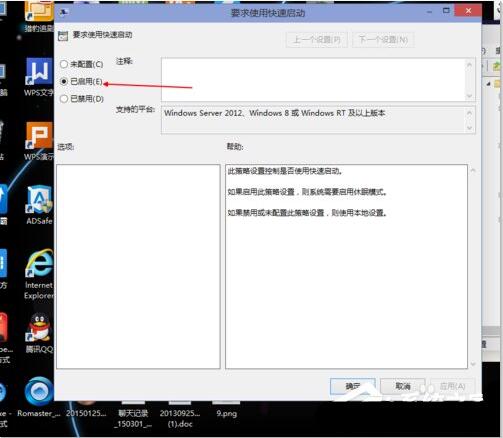Click the help pane scroll down arrow

473,364
